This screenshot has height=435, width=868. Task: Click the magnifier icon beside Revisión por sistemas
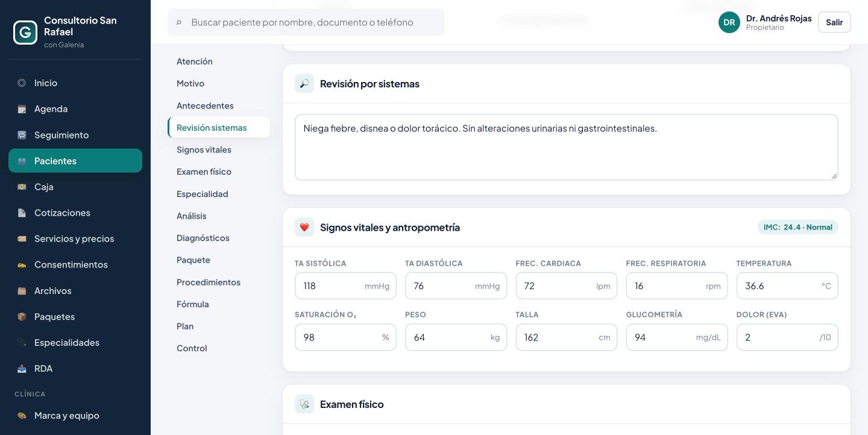(x=304, y=84)
